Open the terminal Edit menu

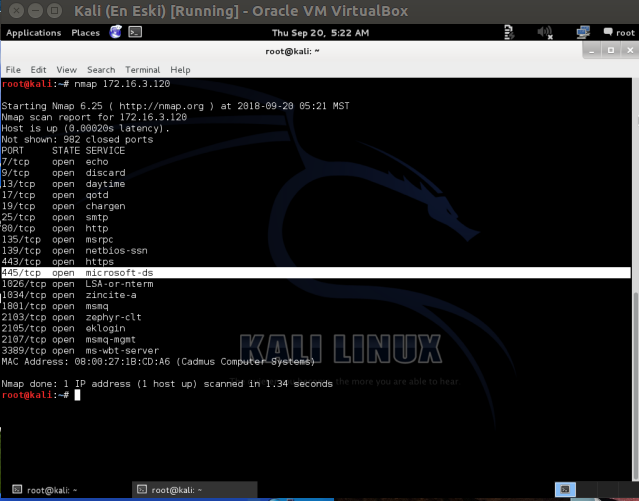tap(38, 70)
